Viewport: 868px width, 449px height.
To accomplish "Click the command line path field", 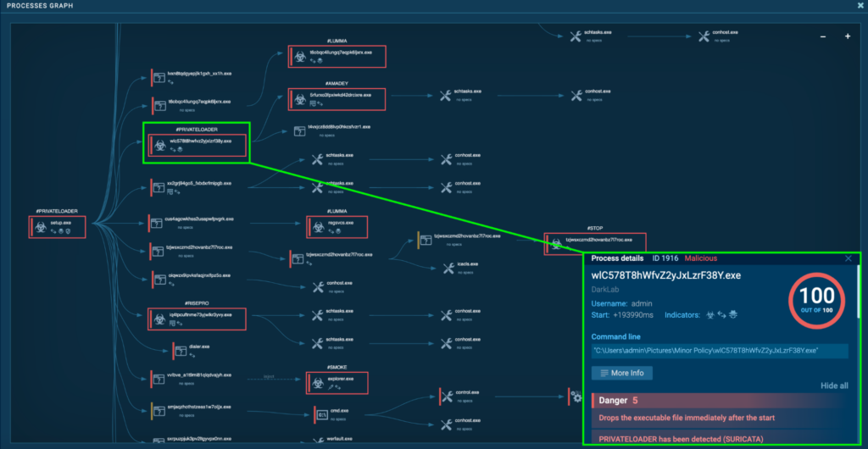I will 708,350.
